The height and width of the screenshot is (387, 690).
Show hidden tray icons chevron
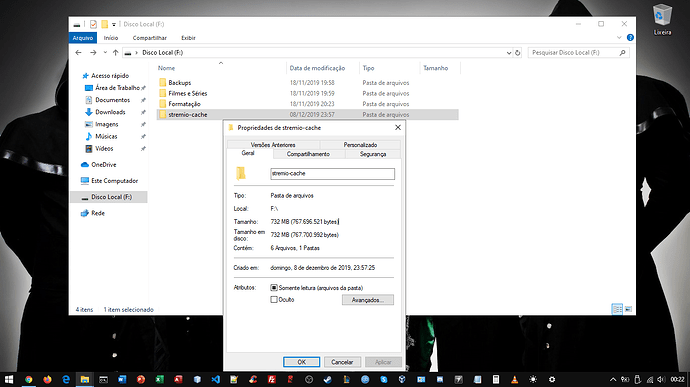point(613,379)
